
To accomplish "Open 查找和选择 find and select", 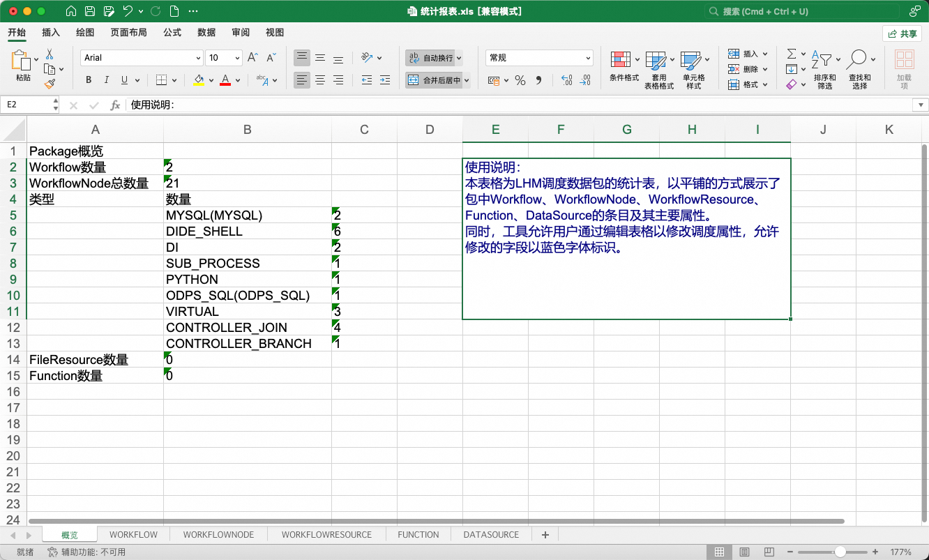I will pyautogui.click(x=859, y=70).
